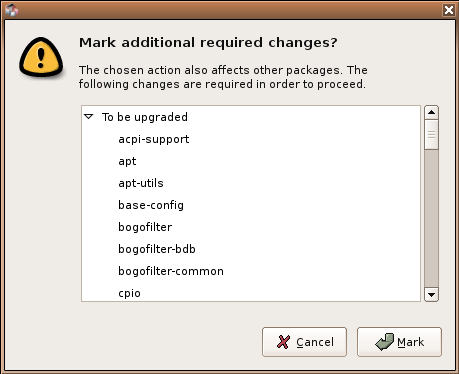Image resolution: width=459 pixels, height=374 pixels.
Task: Confirm changes with the Mark button
Action: point(399,342)
